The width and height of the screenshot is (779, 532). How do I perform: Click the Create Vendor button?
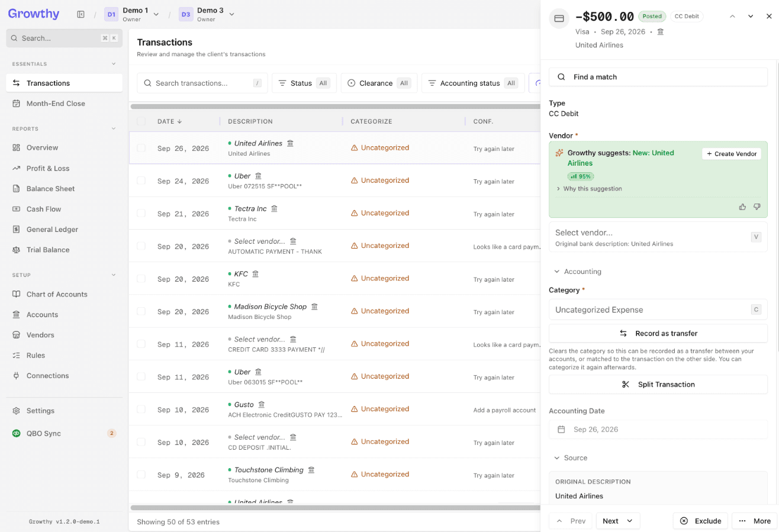pos(732,154)
